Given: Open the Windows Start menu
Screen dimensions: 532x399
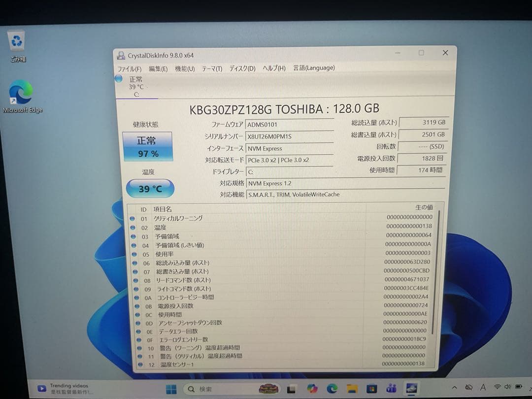Looking at the screenshot, I should point(171,389).
